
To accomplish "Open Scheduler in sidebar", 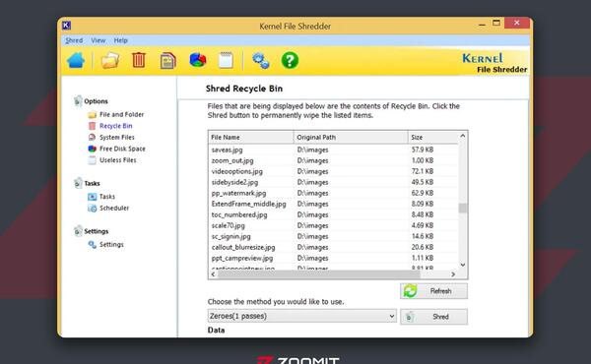I will [x=114, y=208].
